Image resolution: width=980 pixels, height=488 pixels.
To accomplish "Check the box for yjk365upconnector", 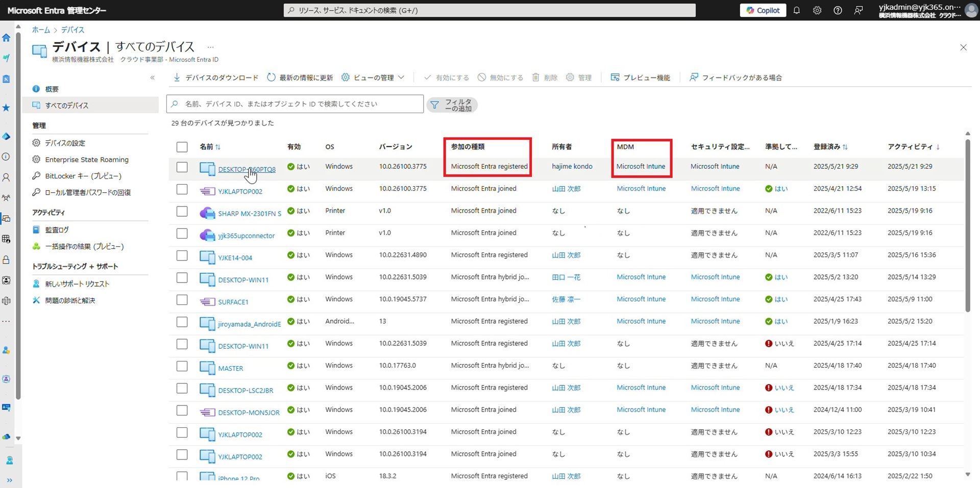I will pos(182,234).
